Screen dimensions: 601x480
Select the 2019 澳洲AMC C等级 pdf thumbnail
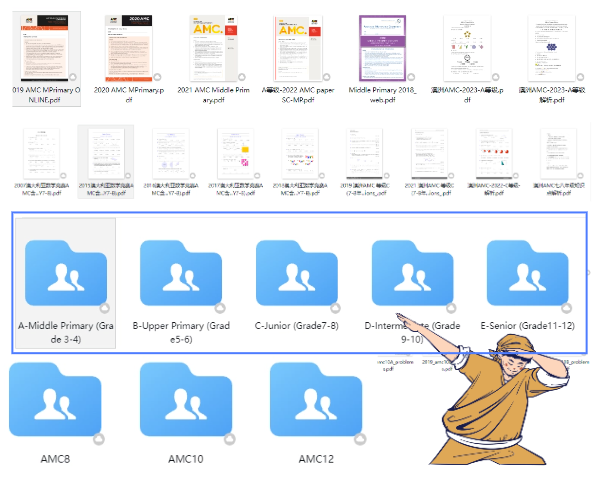click(365, 154)
